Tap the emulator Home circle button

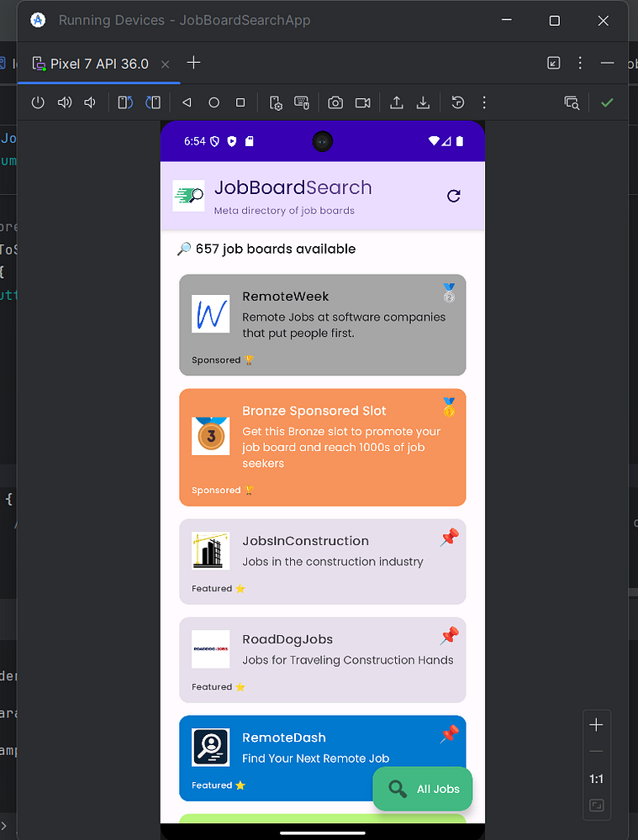[x=214, y=102]
